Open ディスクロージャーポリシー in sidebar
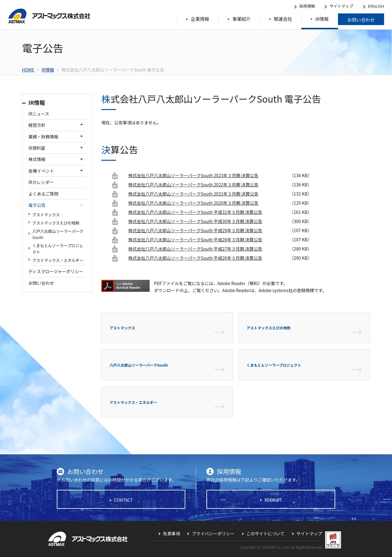The image size is (392, 557). point(56,271)
